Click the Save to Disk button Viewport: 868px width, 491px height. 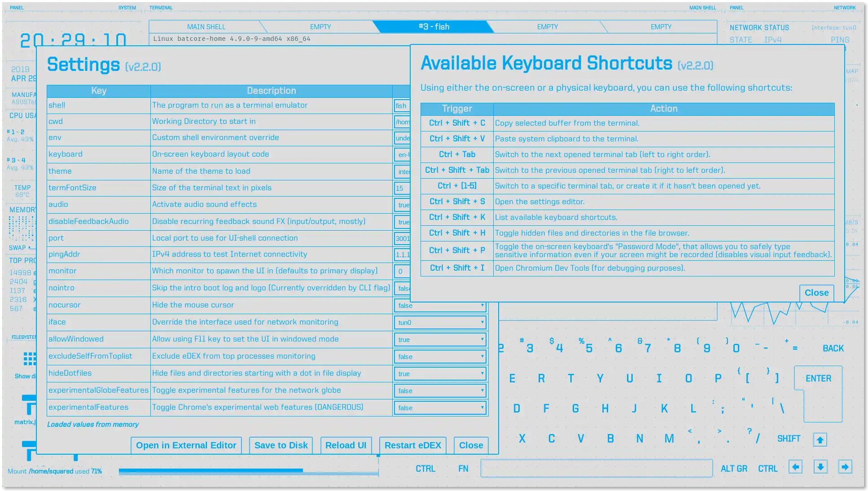click(281, 445)
